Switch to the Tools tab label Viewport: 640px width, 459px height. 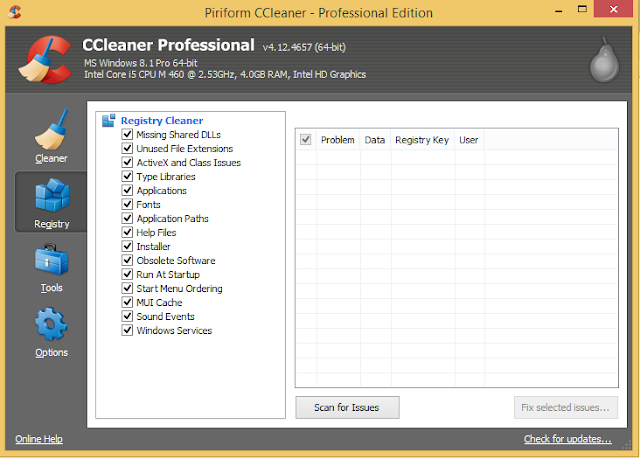click(x=51, y=288)
